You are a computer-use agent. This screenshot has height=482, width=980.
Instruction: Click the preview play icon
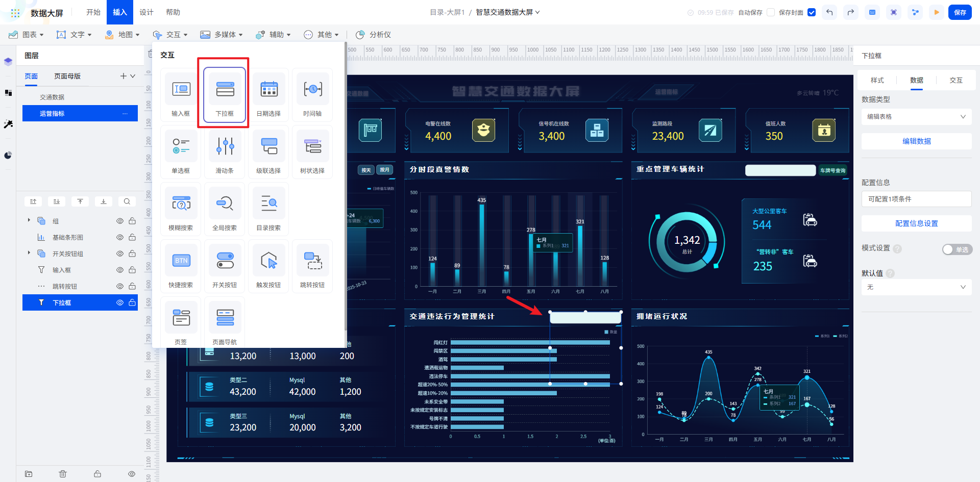(936, 12)
